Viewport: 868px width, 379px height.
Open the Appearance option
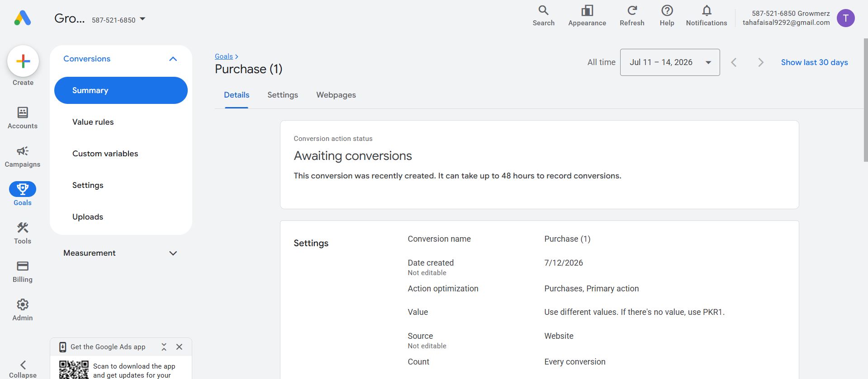coord(587,16)
